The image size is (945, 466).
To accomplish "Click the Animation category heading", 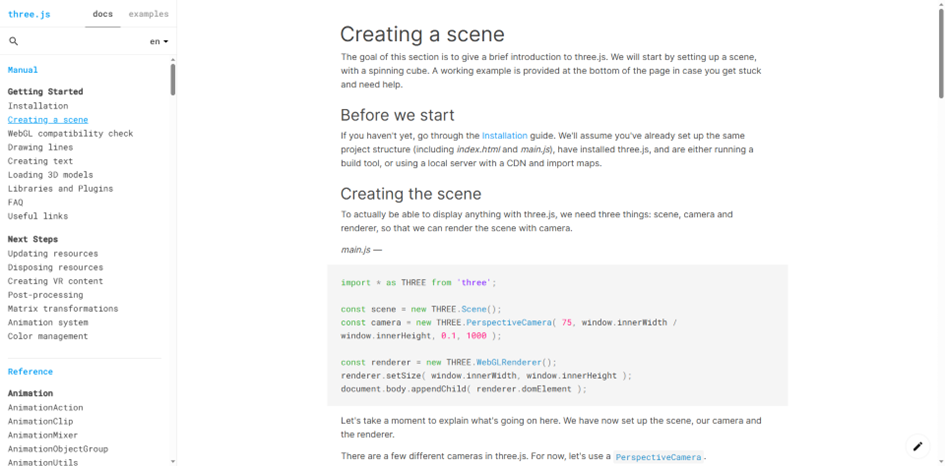I will [x=30, y=393].
